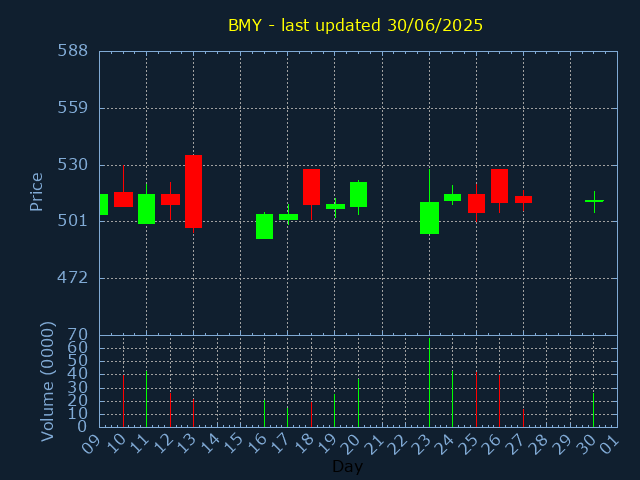Select the red candlestick for day 12
Viewport: 640px width, 480px height.
click(x=170, y=199)
